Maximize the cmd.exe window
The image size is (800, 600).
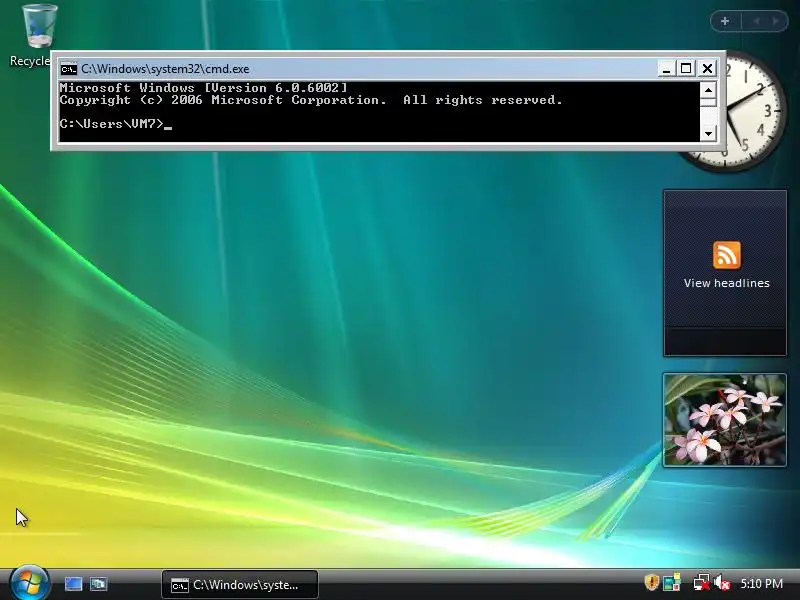point(686,68)
